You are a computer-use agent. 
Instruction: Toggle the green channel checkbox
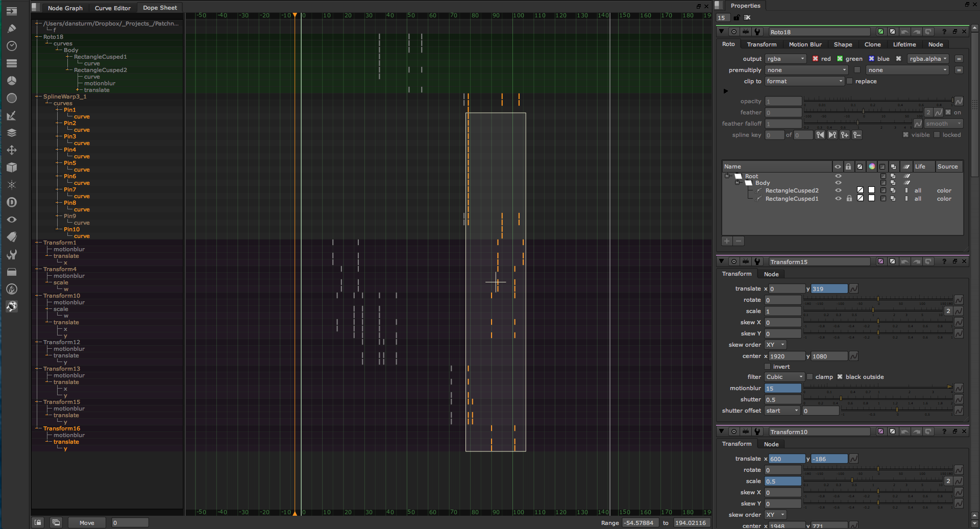pos(840,59)
